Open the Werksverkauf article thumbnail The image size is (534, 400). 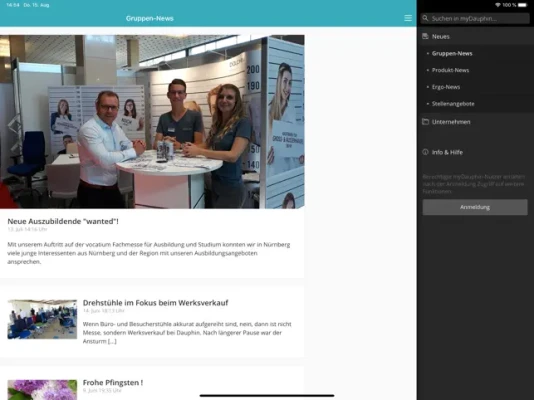coord(42,319)
